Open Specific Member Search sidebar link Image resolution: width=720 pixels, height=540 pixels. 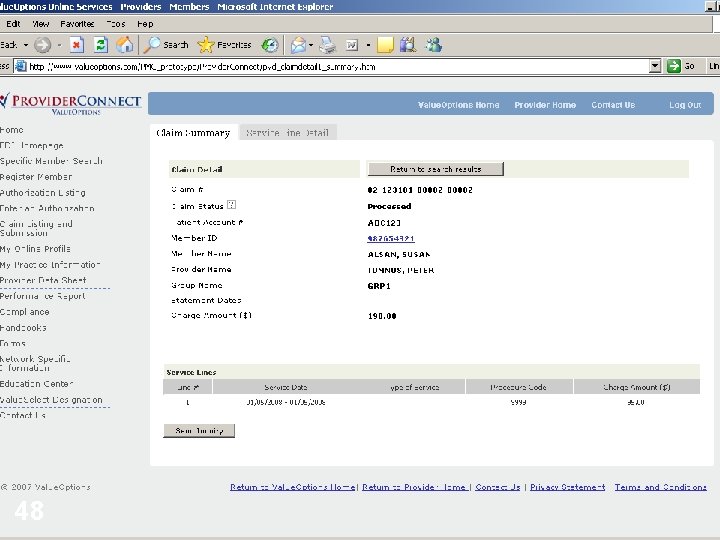pos(51,161)
